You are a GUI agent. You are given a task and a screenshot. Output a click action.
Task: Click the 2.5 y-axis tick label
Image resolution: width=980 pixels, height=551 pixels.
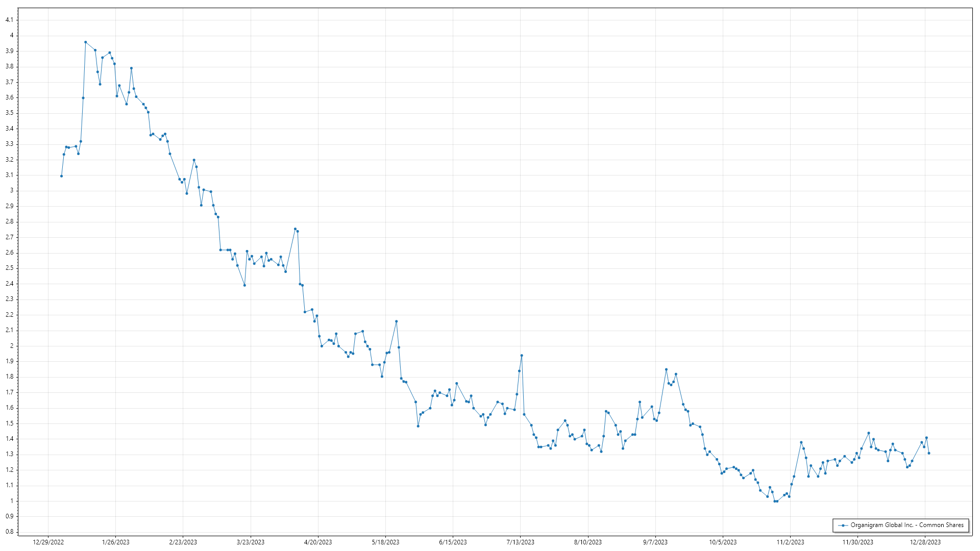click(10, 268)
